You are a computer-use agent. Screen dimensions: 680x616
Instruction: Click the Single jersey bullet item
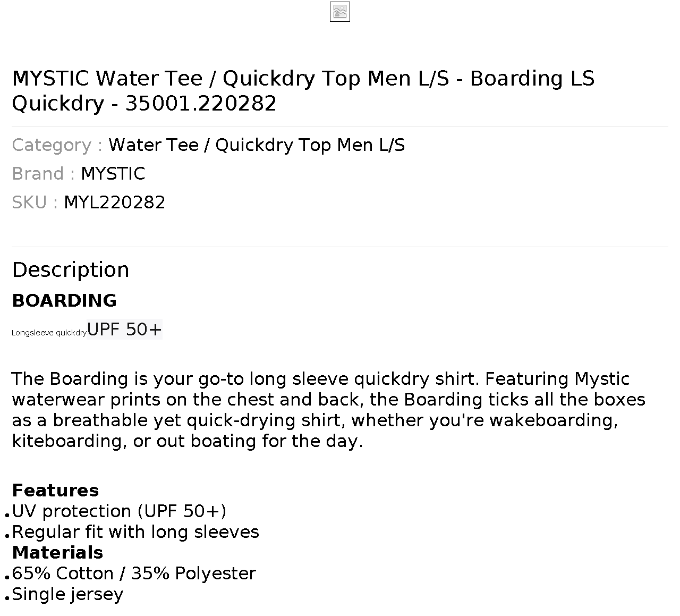coord(67,594)
